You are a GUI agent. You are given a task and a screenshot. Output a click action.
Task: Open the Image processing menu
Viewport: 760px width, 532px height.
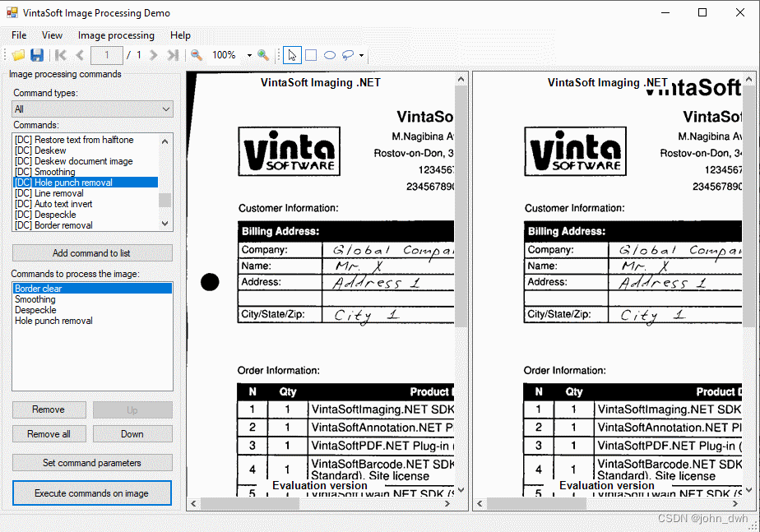116,35
